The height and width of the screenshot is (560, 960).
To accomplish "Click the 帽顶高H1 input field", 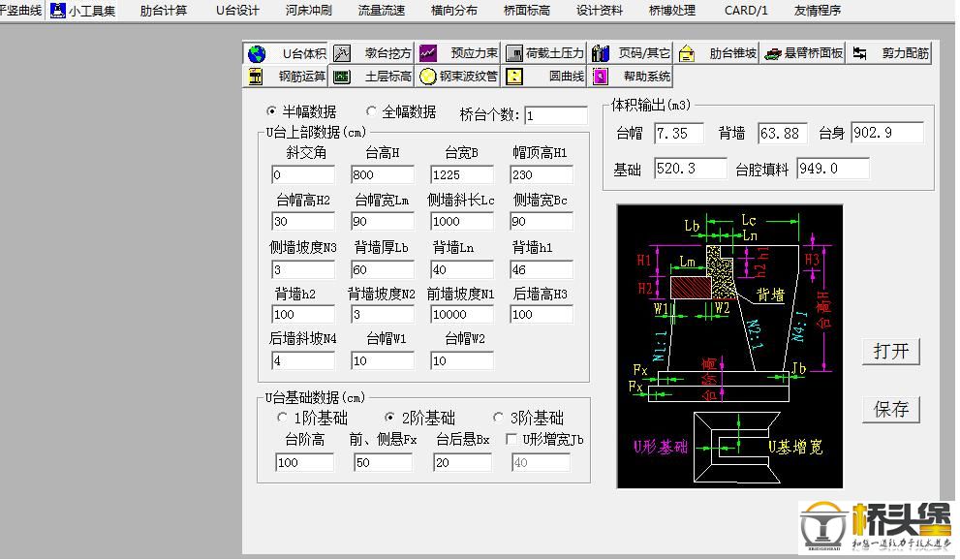I will click(x=542, y=175).
